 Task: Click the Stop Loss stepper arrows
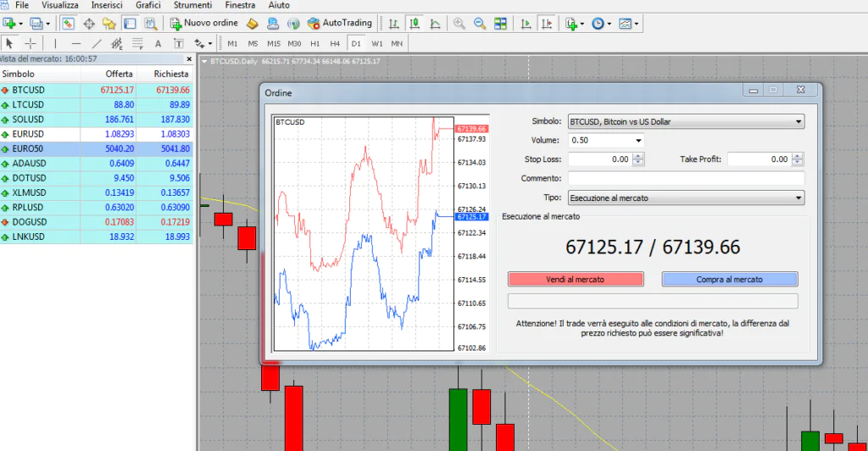tap(638, 159)
